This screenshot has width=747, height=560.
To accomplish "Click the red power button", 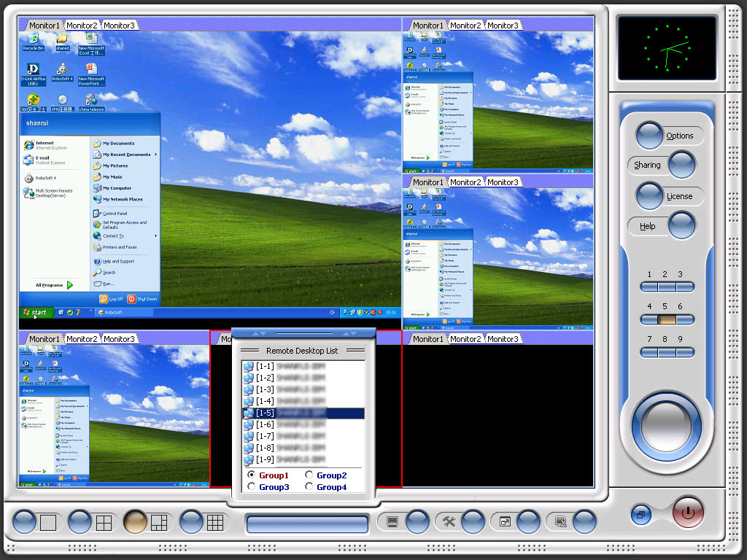I will pyautogui.click(x=688, y=513).
